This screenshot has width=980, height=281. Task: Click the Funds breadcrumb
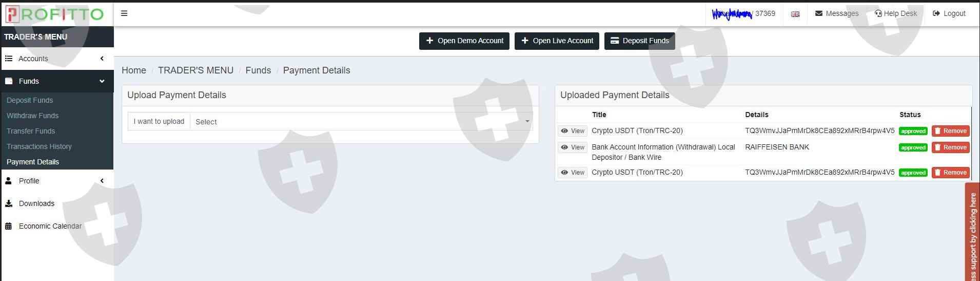pyautogui.click(x=258, y=70)
